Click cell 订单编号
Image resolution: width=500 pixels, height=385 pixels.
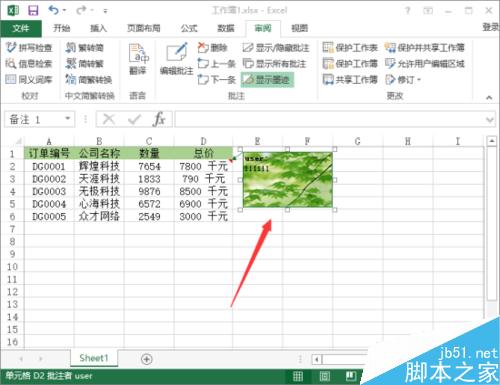coord(49,153)
